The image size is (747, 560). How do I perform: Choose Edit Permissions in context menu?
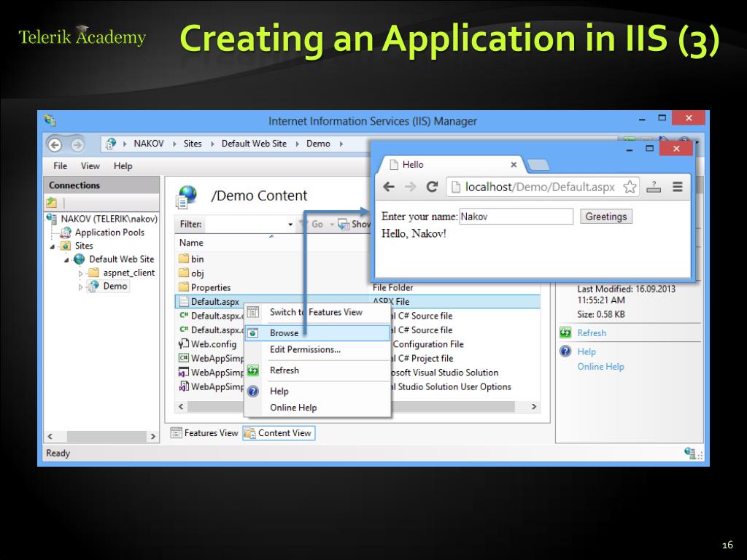point(318,349)
